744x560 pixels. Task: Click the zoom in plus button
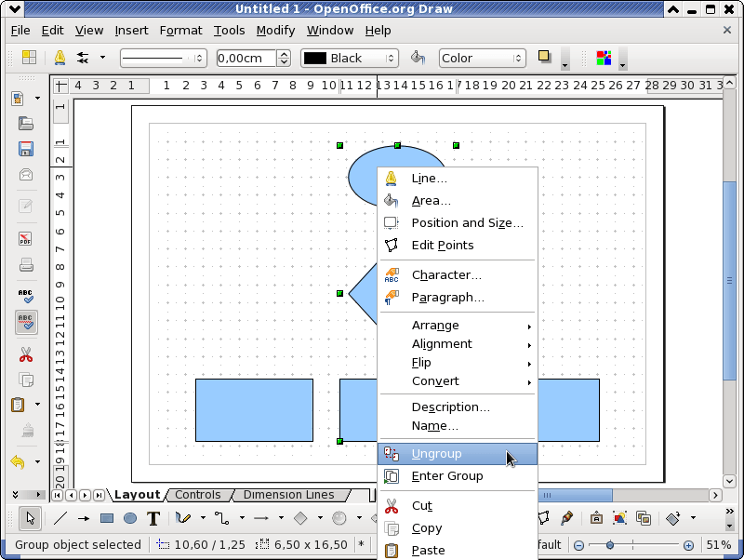coord(688,545)
